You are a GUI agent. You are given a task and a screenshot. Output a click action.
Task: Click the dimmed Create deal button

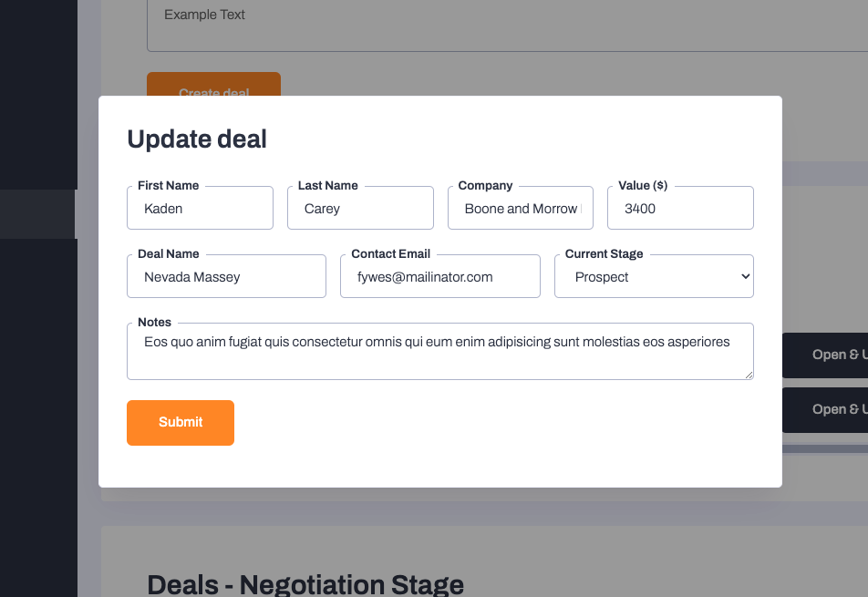213,87
